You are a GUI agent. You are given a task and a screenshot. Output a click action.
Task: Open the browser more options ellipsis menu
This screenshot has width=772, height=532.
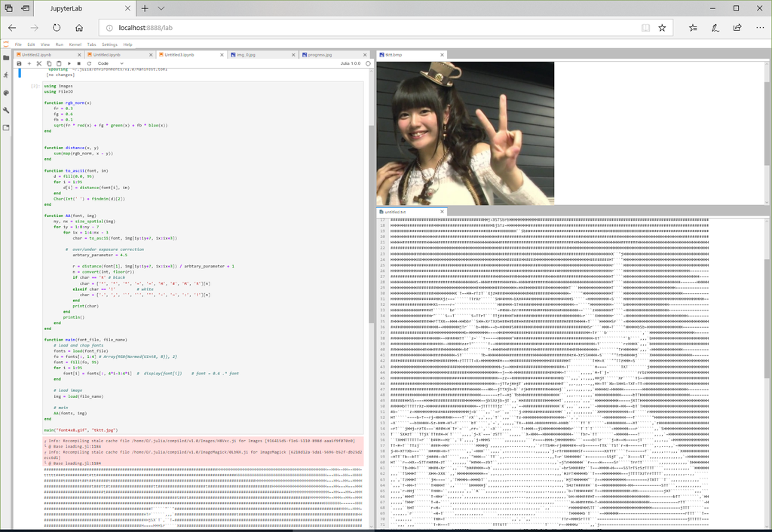760,28
